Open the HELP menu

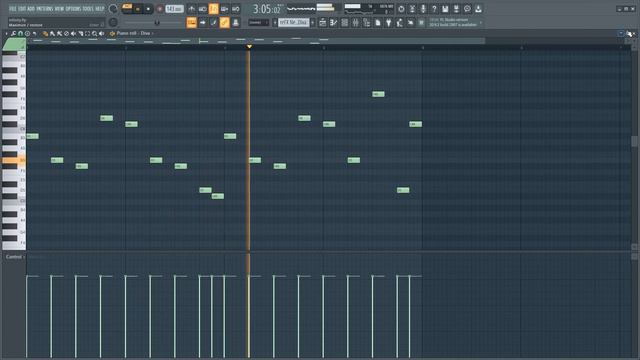point(100,9)
